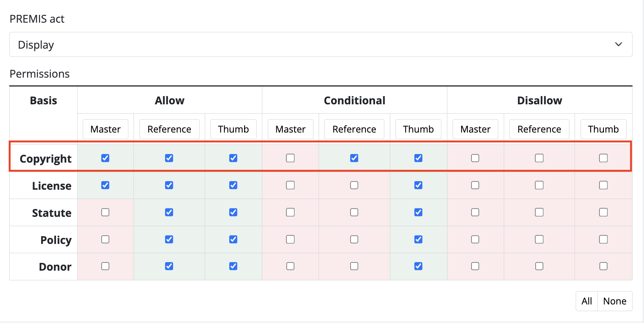The width and height of the screenshot is (644, 323).
Task: Uncheck Donor Allow Thumb checkbox
Action: [x=233, y=266]
